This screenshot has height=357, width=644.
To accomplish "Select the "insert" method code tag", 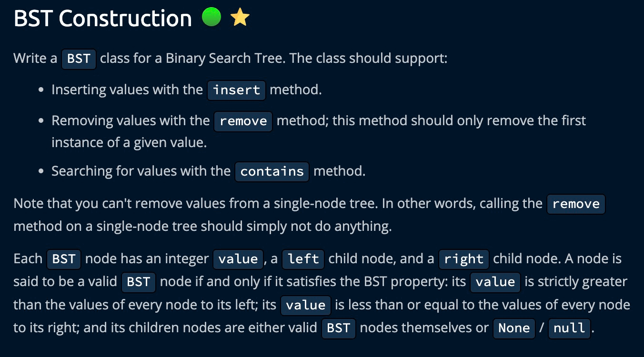I will tap(236, 90).
